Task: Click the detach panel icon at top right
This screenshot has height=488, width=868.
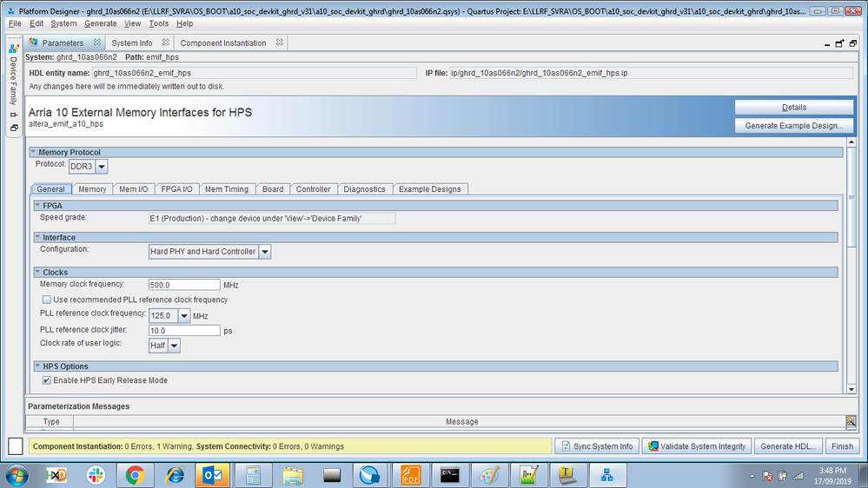Action: 840,43
